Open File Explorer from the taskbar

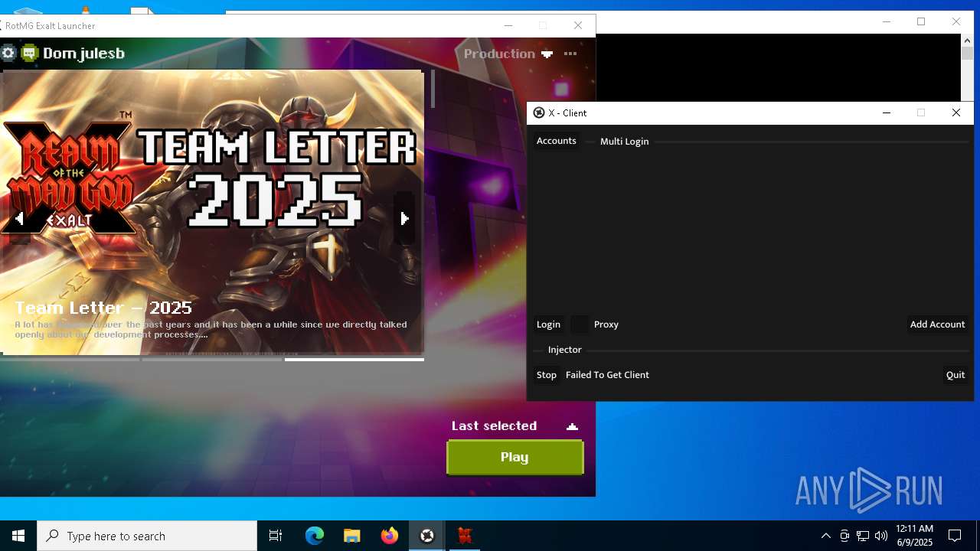pyautogui.click(x=352, y=536)
